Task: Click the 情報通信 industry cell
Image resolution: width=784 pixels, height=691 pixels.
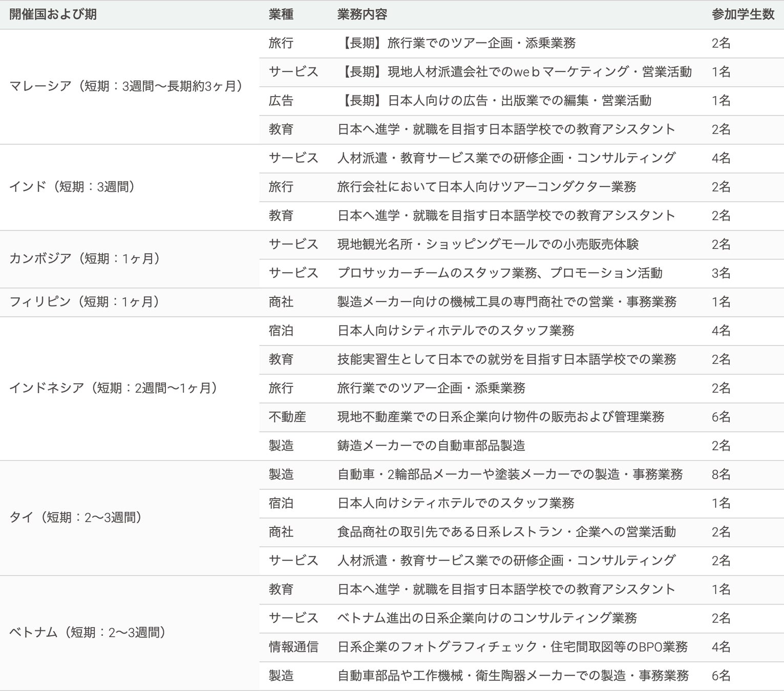Action: 293,647
